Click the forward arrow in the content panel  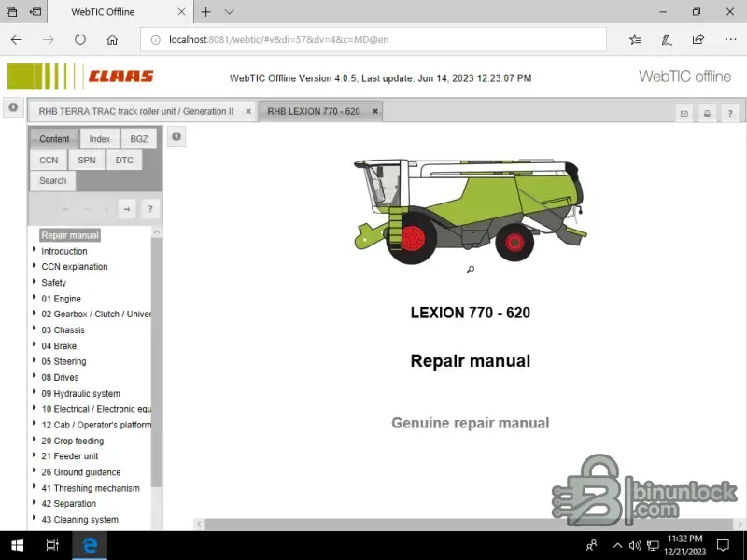click(127, 208)
